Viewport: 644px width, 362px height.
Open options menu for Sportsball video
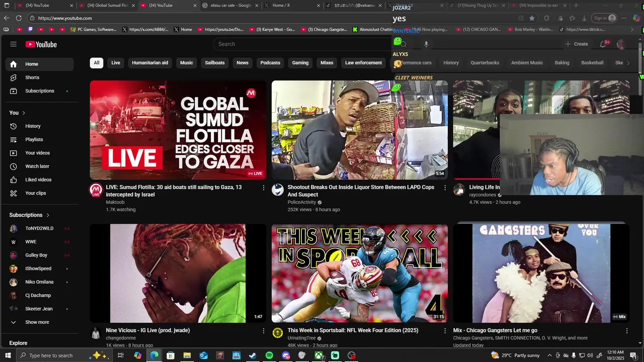(x=445, y=331)
